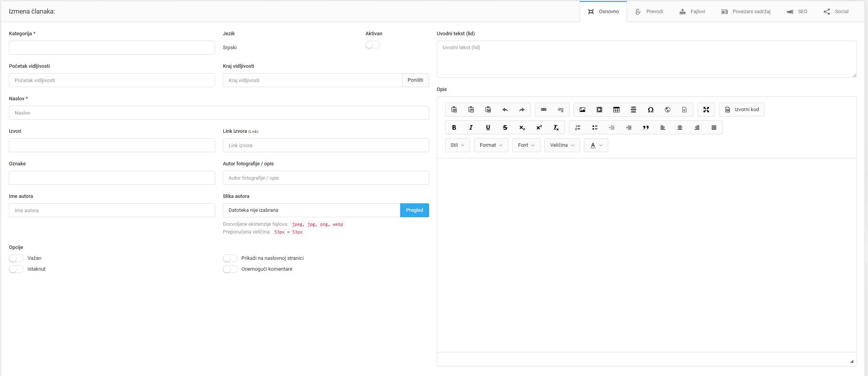This screenshot has width=868, height=376.
Task: Click the block quote icon
Action: click(x=645, y=127)
